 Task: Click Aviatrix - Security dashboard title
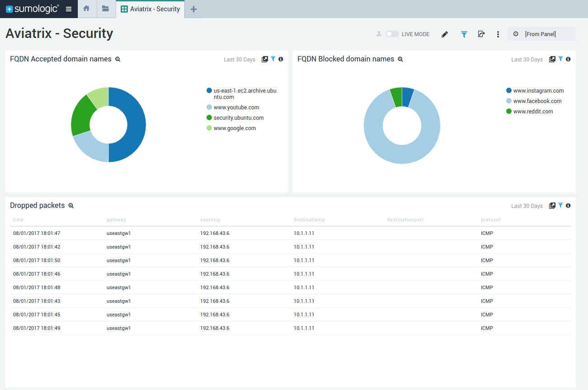[59, 33]
